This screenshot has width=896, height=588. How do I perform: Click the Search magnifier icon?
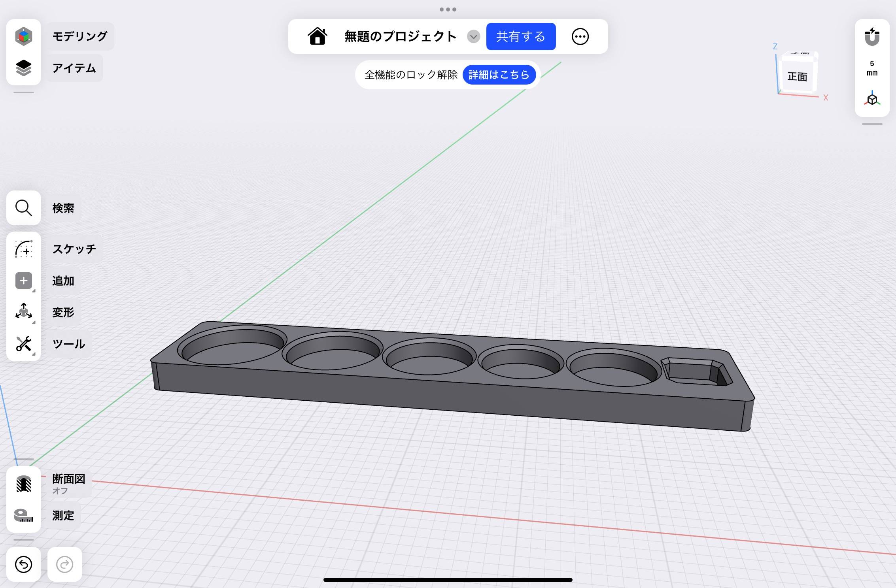24,208
